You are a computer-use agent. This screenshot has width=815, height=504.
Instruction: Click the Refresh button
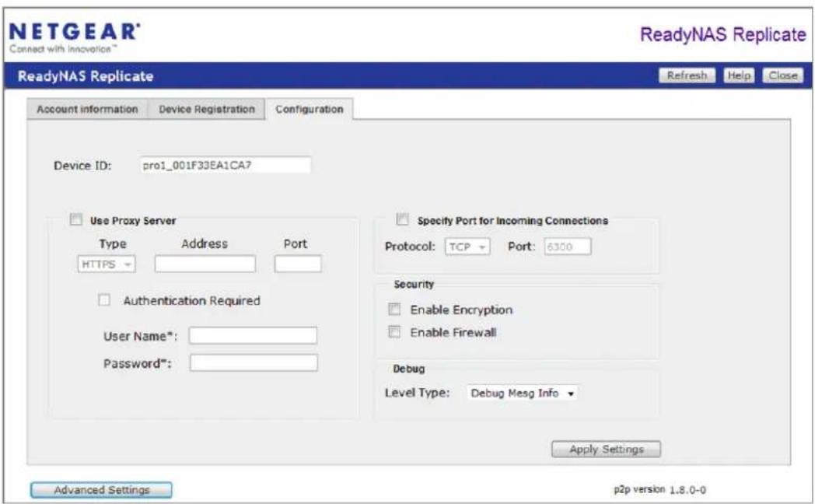click(x=687, y=75)
